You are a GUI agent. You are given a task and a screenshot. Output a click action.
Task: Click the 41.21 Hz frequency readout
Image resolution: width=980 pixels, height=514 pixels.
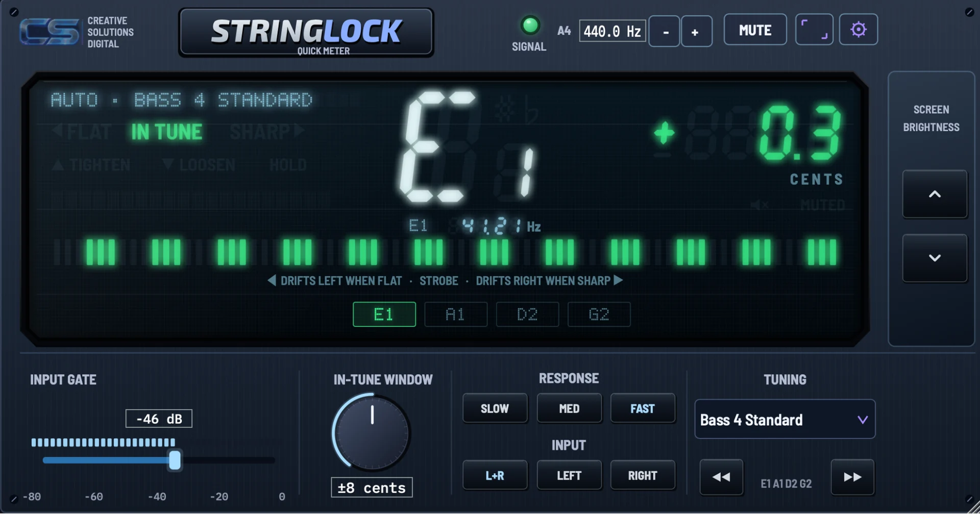click(501, 226)
